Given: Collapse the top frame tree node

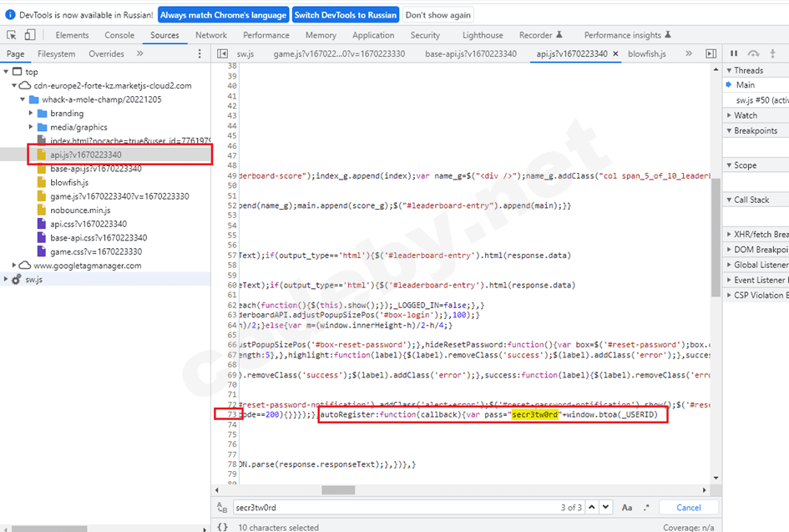Looking at the screenshot, I should pyautogui.click(x=6, y=72).
